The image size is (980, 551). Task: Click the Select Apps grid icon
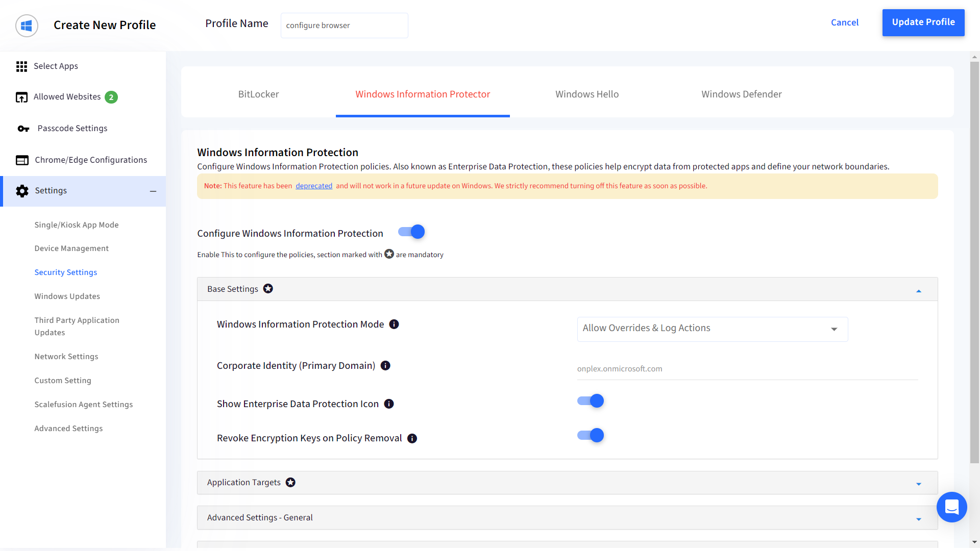21,66
